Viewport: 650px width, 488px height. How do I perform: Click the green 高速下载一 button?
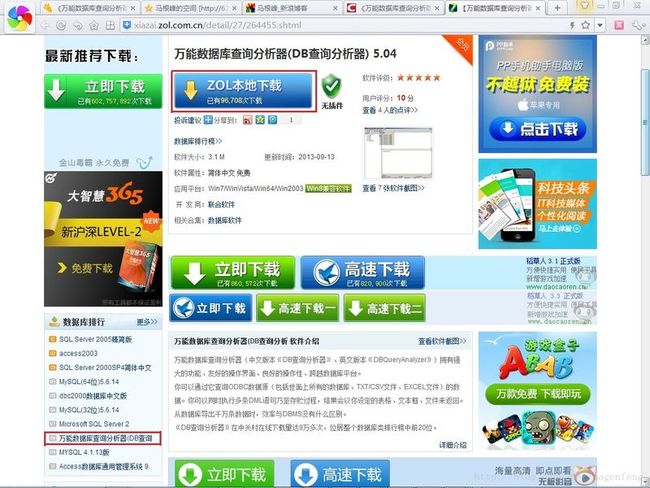(x=298, y=308)
